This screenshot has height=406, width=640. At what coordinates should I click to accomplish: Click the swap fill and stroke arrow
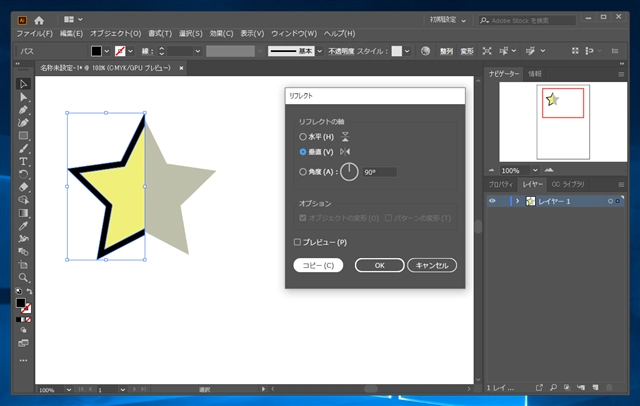point(29,291)
